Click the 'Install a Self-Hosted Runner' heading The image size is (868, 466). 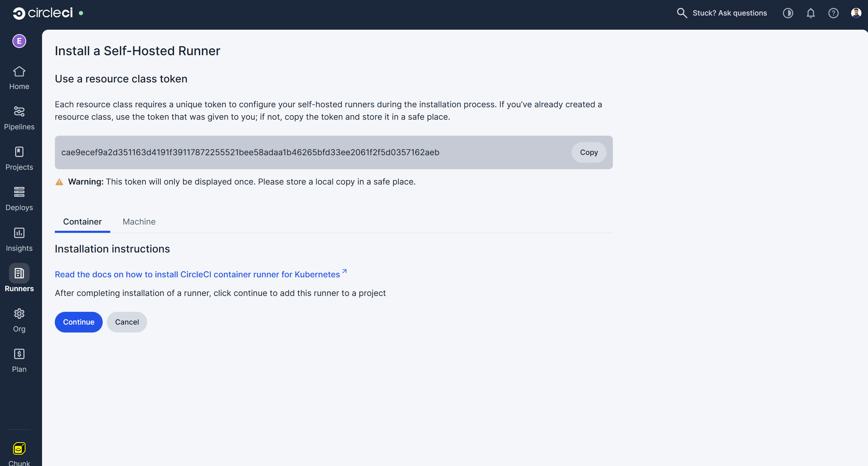(x=137, y=51)
